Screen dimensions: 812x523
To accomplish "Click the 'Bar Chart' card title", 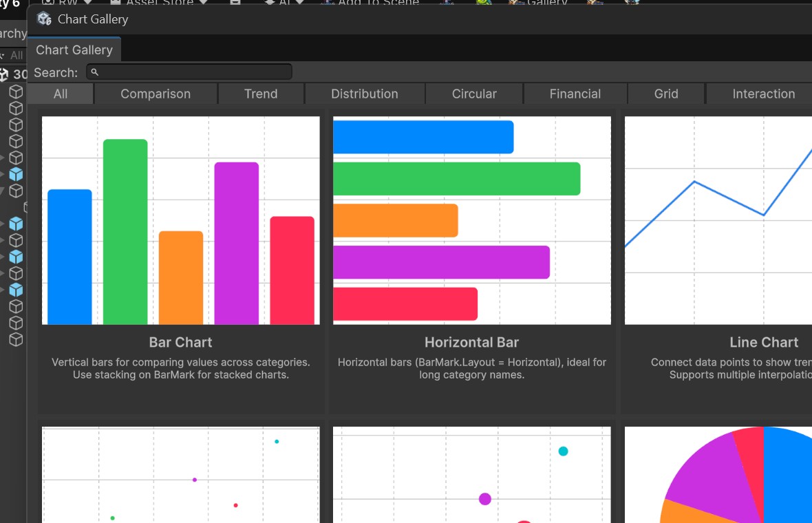I will tap(181, 342).
